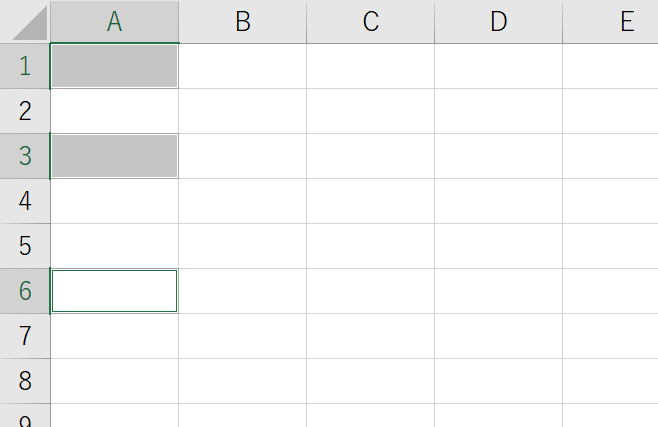Select row 3 header
The height and width of the screenshot is (427, 658).
tap(25, 156)
